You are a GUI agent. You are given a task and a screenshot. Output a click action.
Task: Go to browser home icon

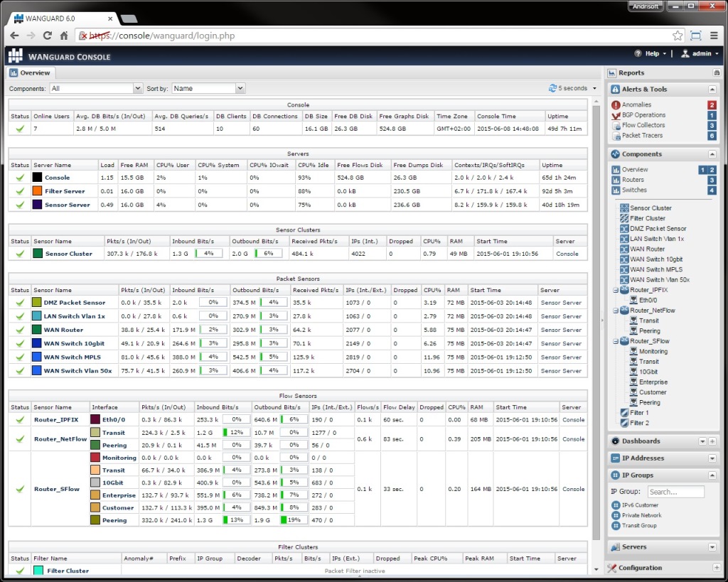[x=64, y=36]
